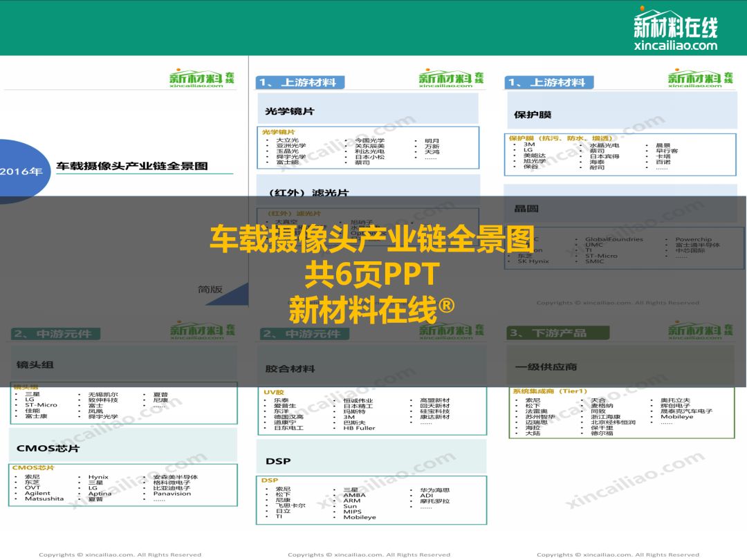Click the blue 2016年 circle badge

[x=21, y=171]
